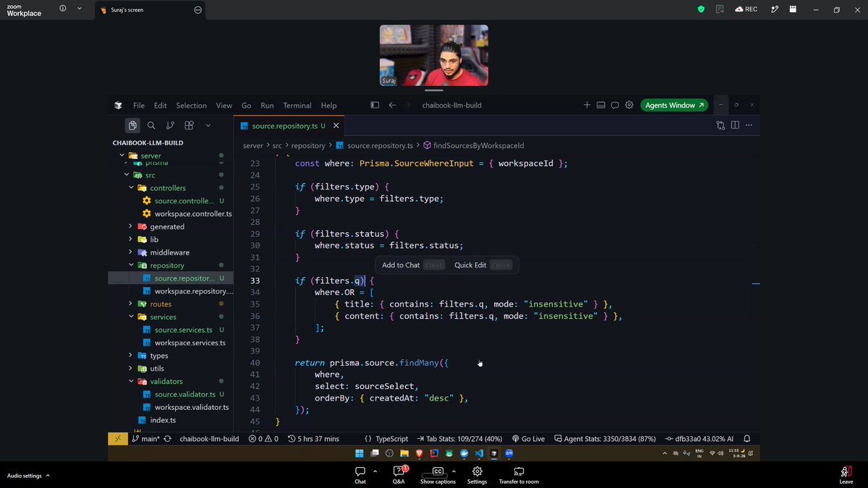Open the Edit menu
Image resolution: width=868 pixels, height=488 pixels.
click(160, 105)
